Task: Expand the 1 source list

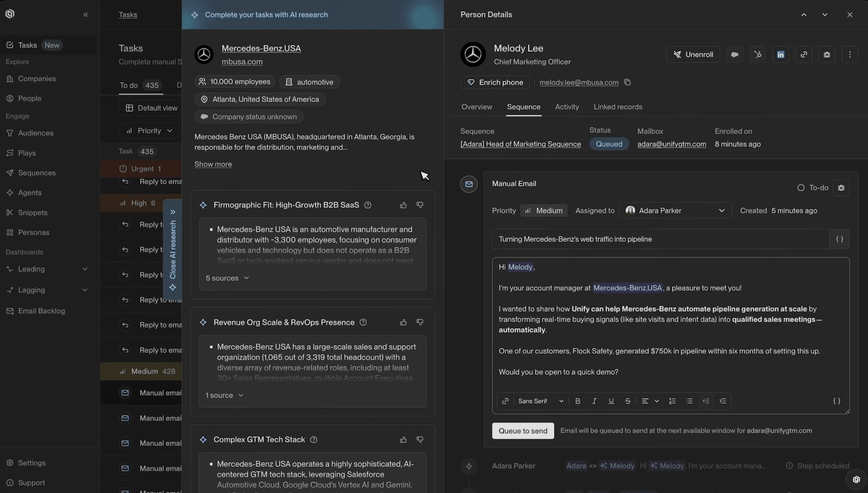Action: point(224,396)
